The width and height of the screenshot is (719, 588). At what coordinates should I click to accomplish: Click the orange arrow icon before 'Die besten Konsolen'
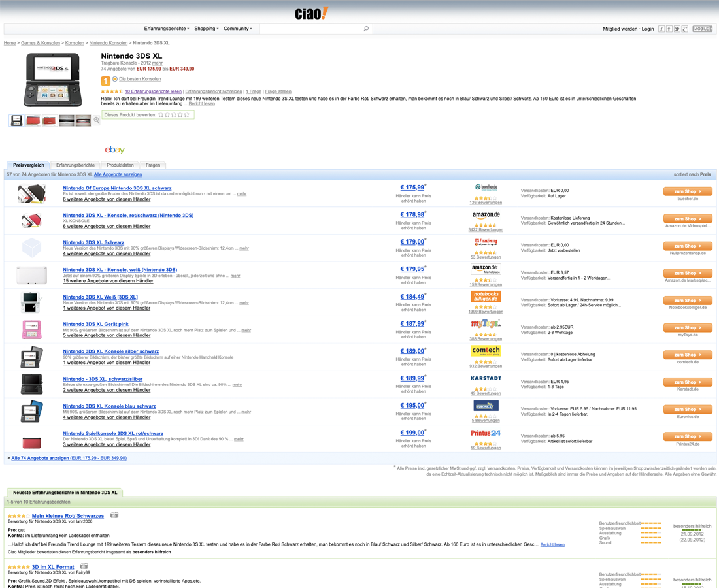tap(114, 79)
